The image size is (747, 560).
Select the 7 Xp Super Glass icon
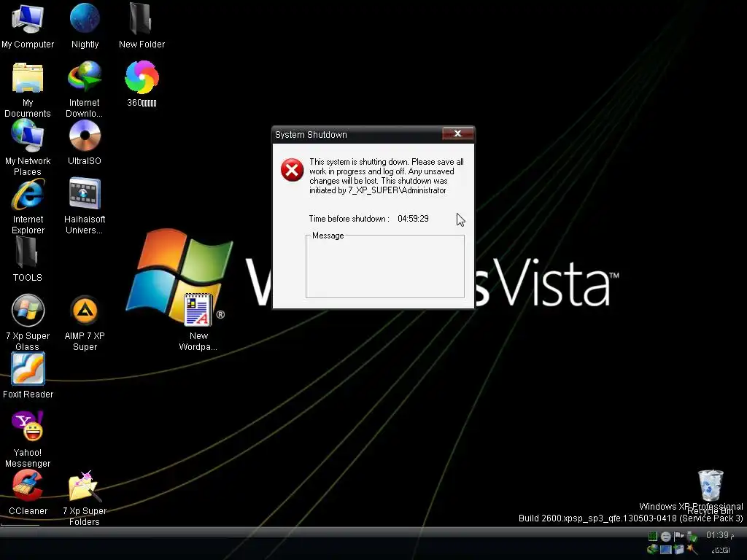(x=28, y=323)
